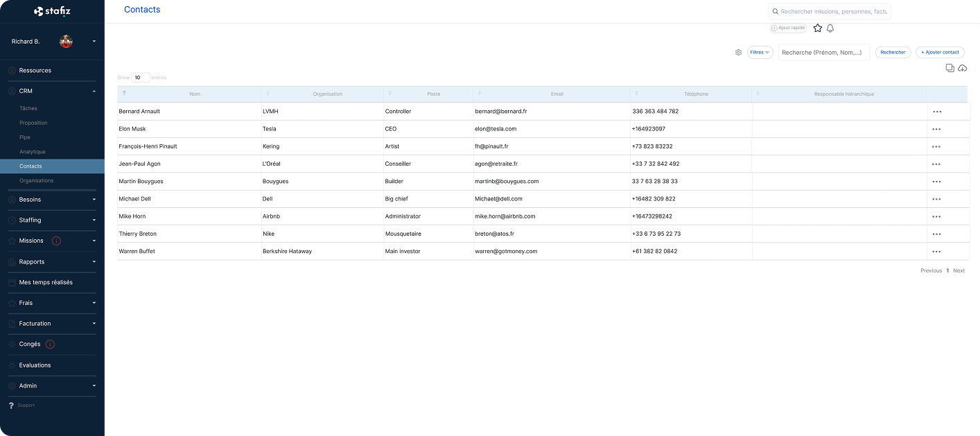Go to Previous page of table
The image size is (980, 436).
[x=931, y=271]
